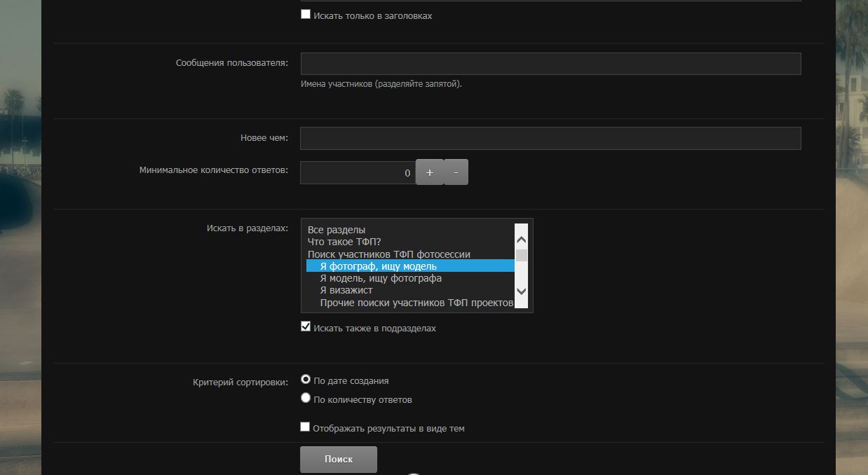Screen dimensions: 868x475
Task: Select 'Все разделы' in sections list
Action: (337, 230)
